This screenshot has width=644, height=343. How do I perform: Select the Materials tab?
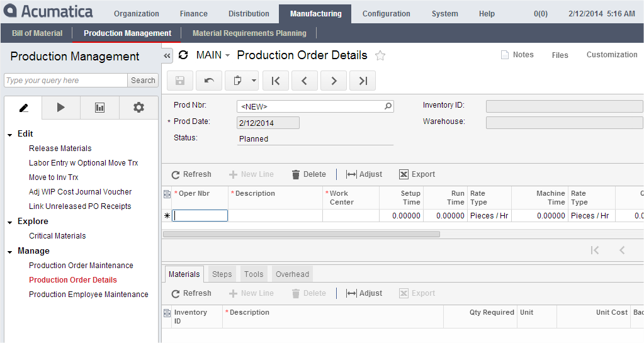(184, 274)
